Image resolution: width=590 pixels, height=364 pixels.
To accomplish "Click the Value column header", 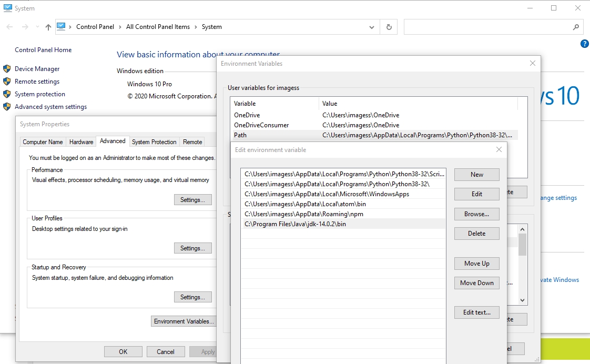I will pyautogui.click(x=419, y=104).
